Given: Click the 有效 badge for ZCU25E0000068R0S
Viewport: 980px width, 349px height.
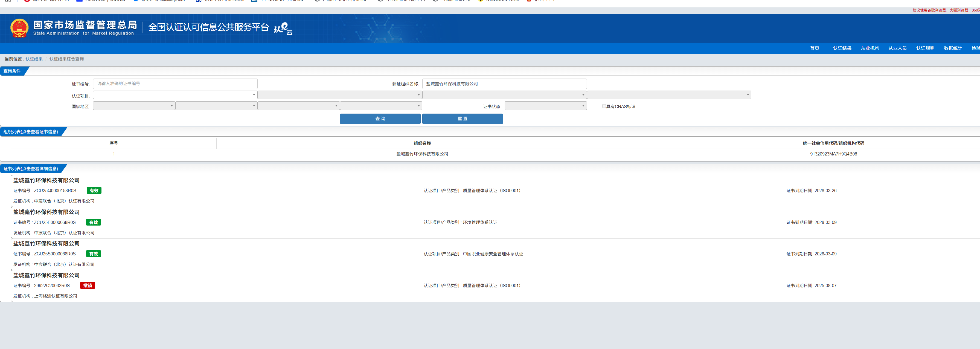Looking at the screenshot, I should click(94, 222).
